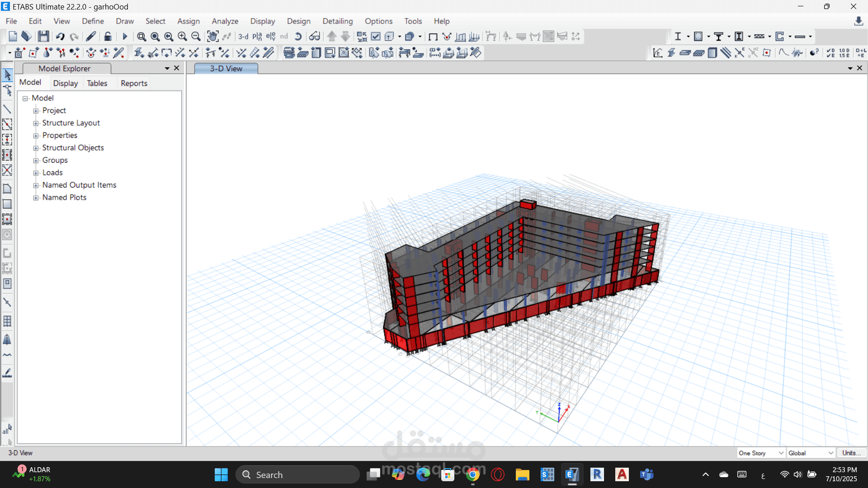Close the Model Explorer panel
The width and height of the screenshot is (868, 488).
(177, 68)
